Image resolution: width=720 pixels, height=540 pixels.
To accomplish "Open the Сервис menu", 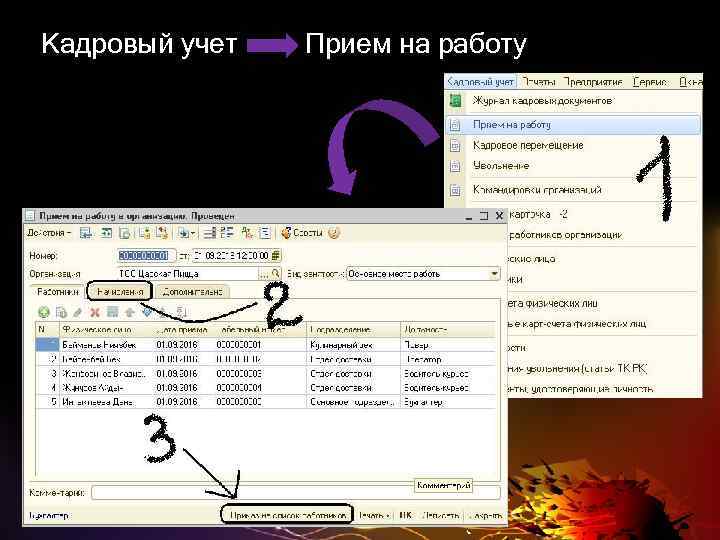I will [x=650, y=82].
